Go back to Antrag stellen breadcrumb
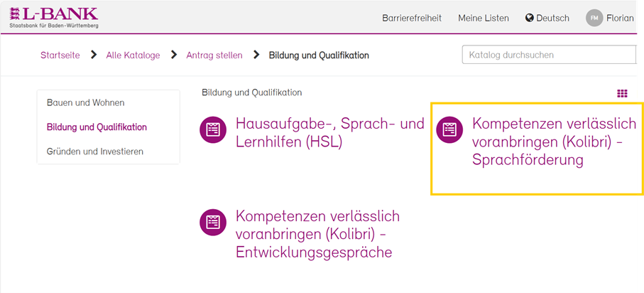This screenshot has width=644, height=293. [214, 55]
